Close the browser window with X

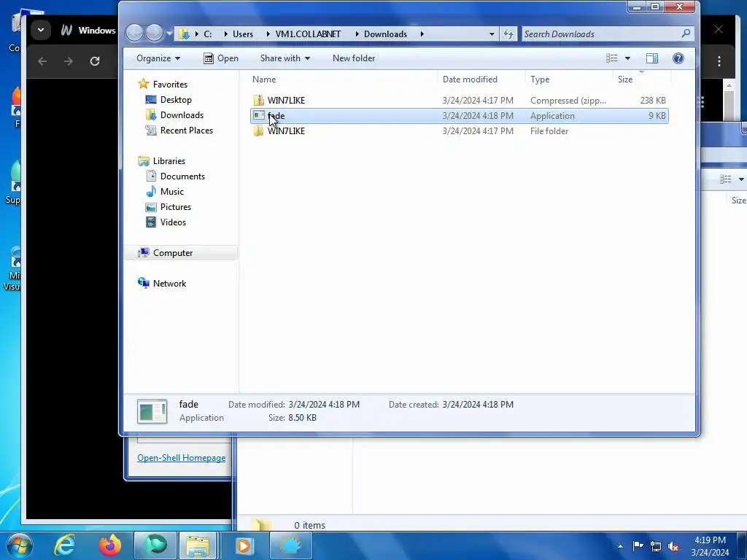[719, 29]
